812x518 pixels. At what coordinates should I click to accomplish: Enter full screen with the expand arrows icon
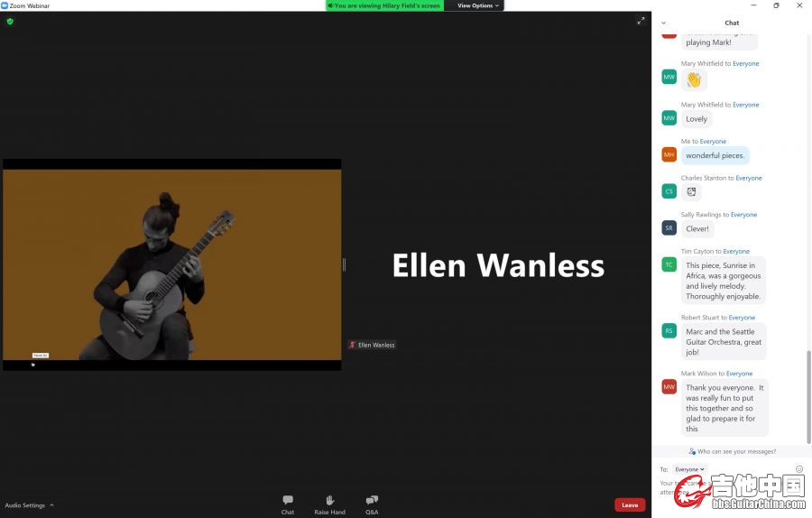click(641, 21)
